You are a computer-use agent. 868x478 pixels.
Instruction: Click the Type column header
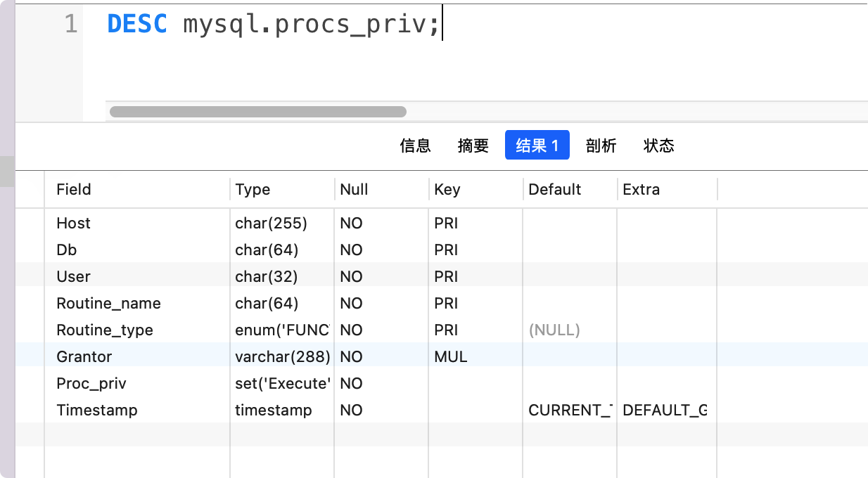(253, 189)
